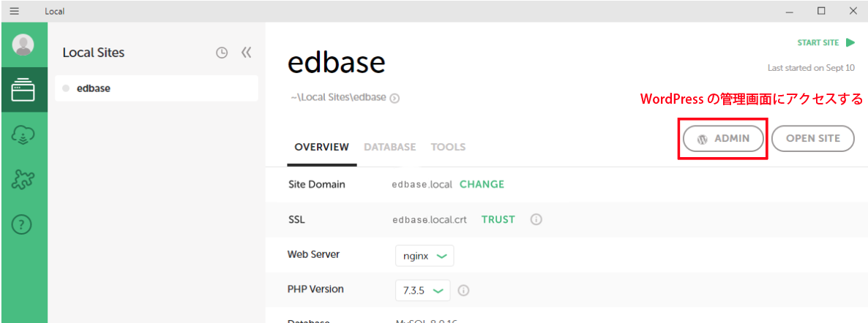This screenshot has height=323, width=868.
Task: Open WordPress ADMIN
Action: point(723,138)
